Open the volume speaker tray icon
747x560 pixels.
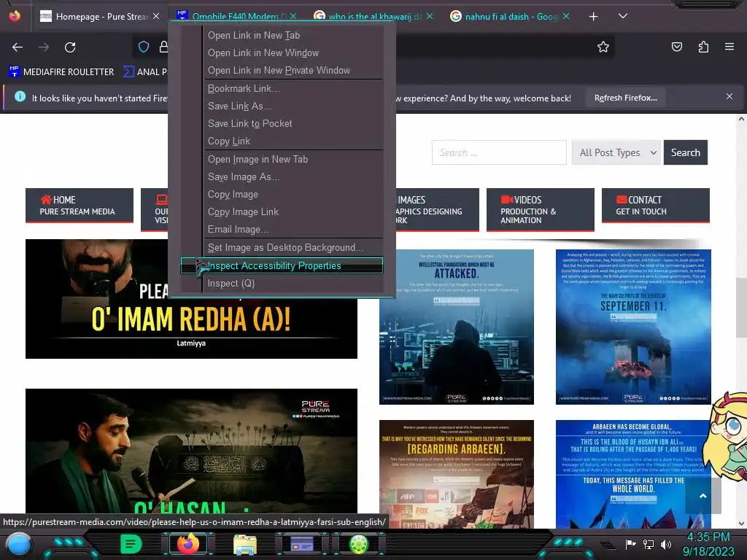click(666, 544)
